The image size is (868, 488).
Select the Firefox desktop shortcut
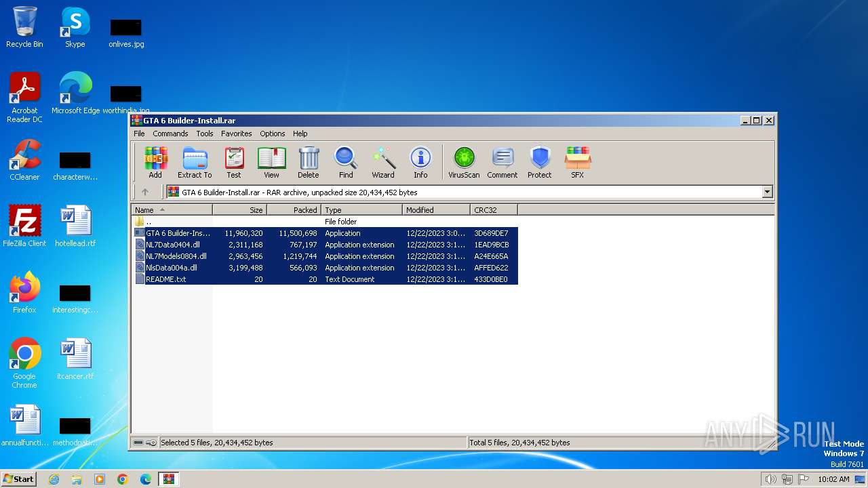click(24, 293)
